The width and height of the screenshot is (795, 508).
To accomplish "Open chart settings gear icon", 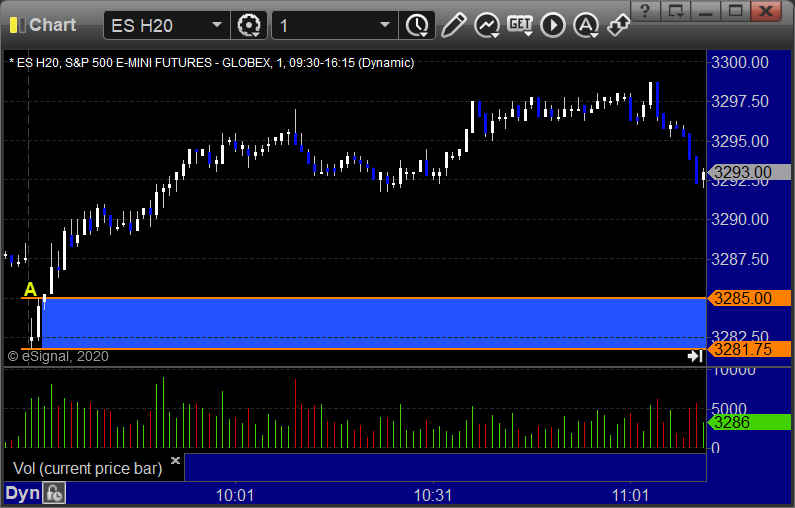I will pyautogui.click(x=249, y=25).
